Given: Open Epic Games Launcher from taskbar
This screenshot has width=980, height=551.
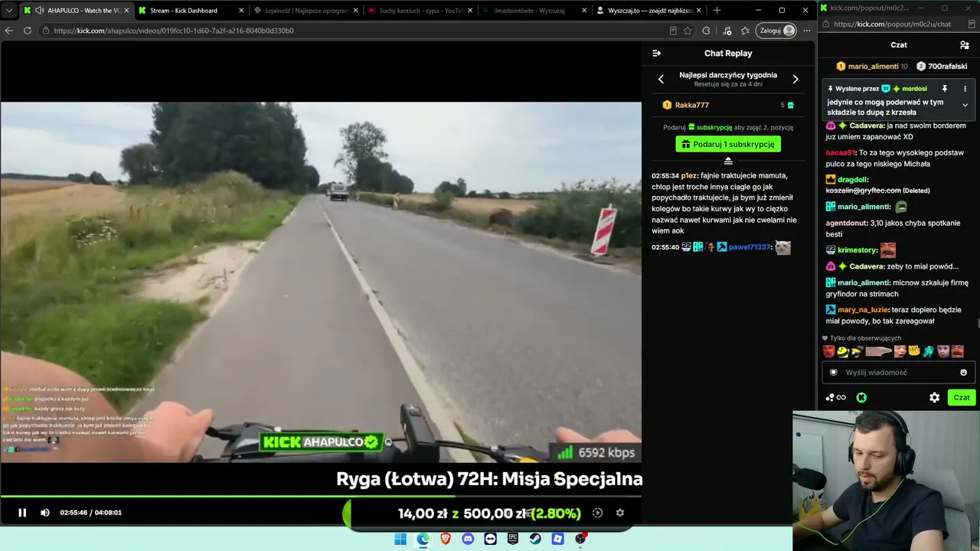Looking at the screenshot, I should coord(513,539).
